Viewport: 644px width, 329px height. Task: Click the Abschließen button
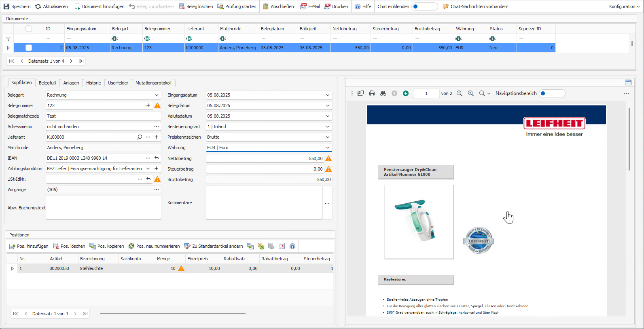[278, 6]
